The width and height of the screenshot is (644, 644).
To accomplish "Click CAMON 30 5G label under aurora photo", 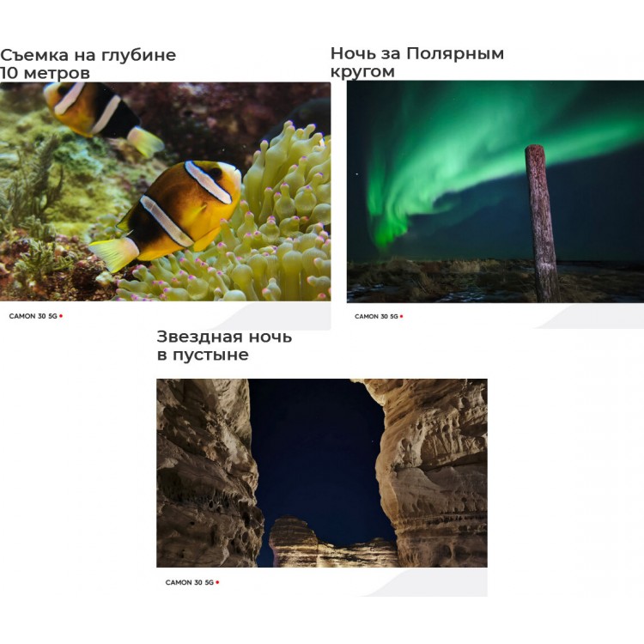I will coord(376,316).
